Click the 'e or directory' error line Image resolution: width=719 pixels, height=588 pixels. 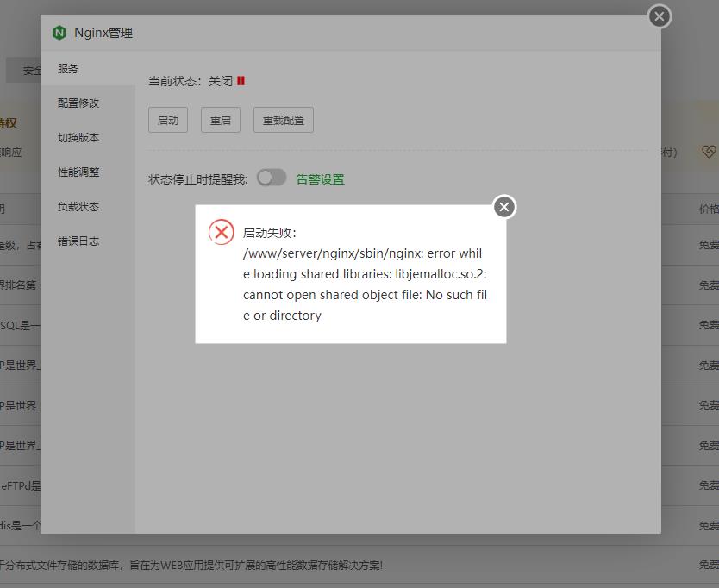tap(282, 316)
